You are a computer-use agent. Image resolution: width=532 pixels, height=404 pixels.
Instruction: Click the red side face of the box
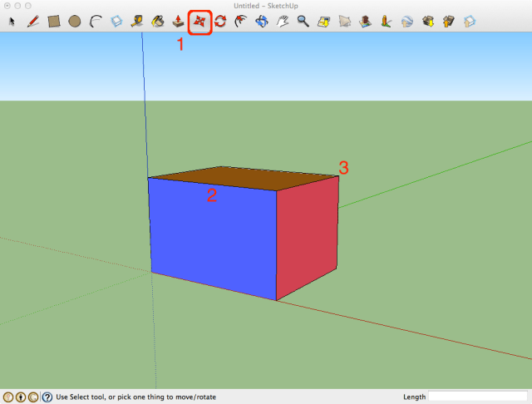[x=308, y=237]
